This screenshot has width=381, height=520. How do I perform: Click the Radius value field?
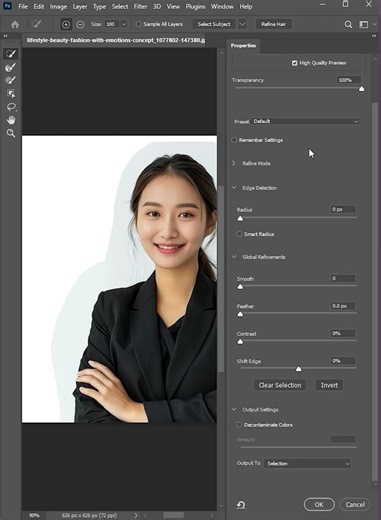point(343,209)
